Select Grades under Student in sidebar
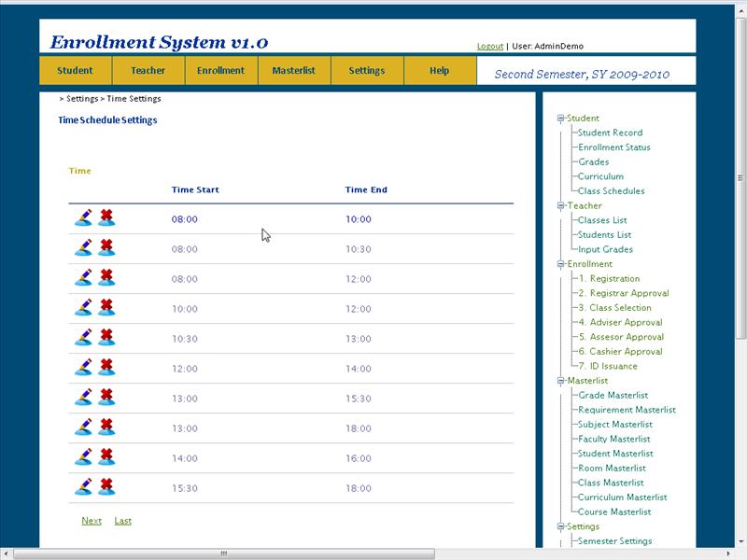 [x=594, y=161]
